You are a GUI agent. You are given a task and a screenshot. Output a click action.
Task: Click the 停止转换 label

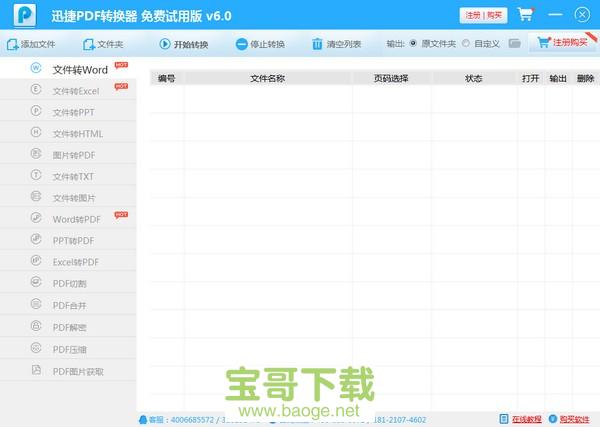267,44
